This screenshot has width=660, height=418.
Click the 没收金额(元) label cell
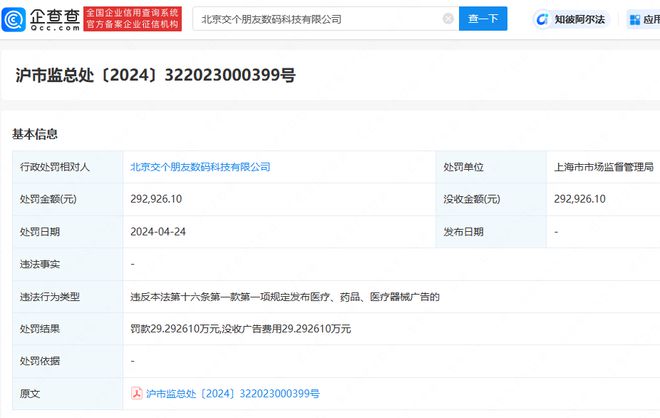tap(491, 199)
